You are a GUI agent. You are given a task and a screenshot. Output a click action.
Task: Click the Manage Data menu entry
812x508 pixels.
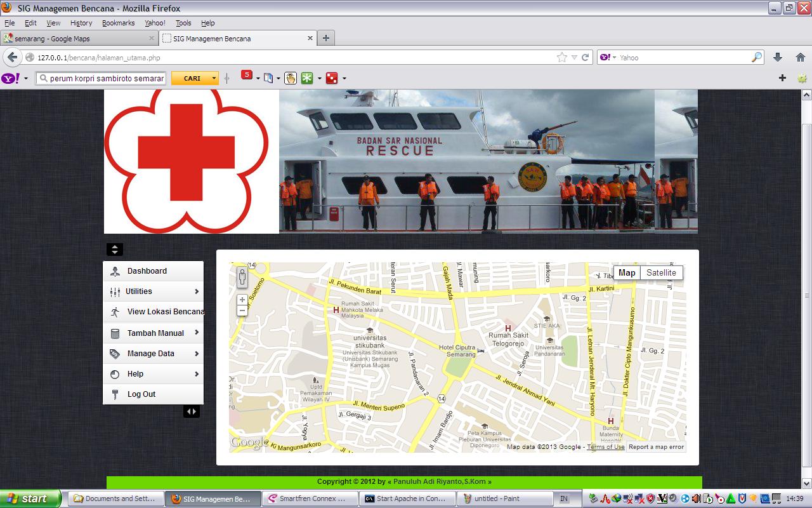point(151,354)
